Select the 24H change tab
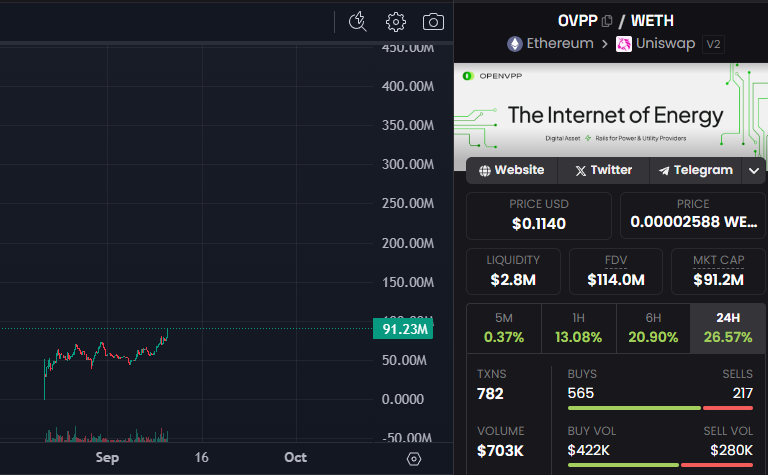 coord(728,328)
